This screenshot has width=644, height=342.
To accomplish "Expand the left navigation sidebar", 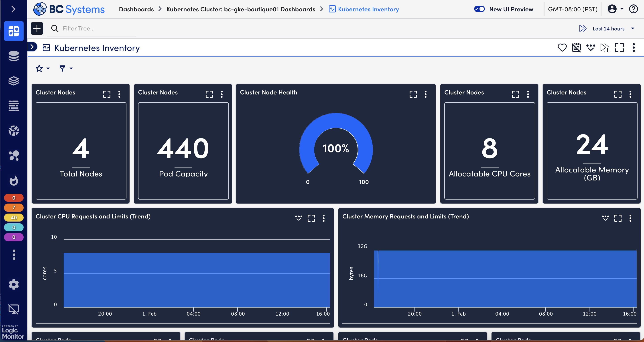I will (14, 9).
